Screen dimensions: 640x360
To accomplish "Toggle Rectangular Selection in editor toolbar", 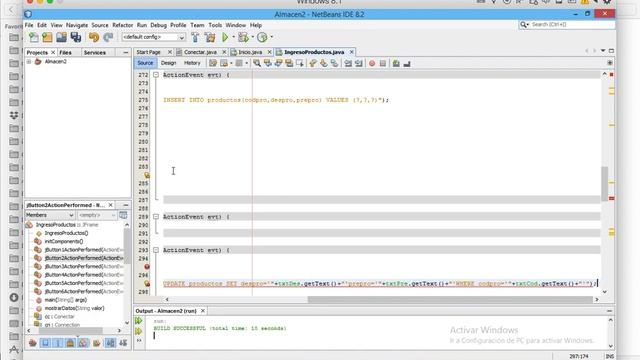I will pyautogui.click(x=300, y=63).
